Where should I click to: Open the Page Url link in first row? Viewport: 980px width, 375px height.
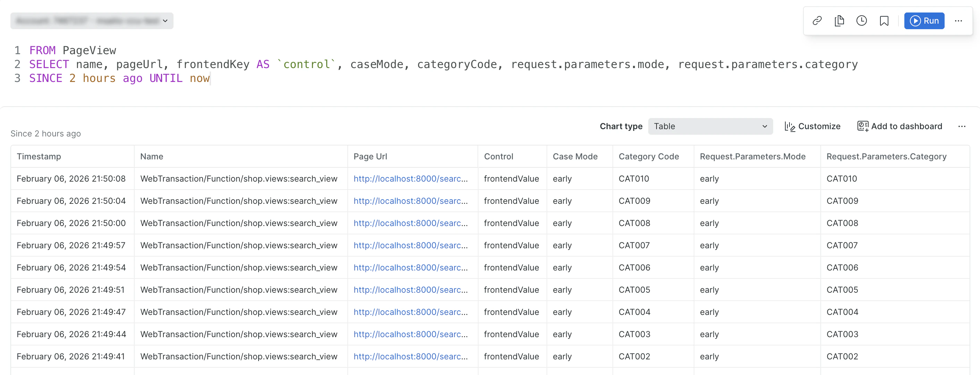tap(410, 178)
